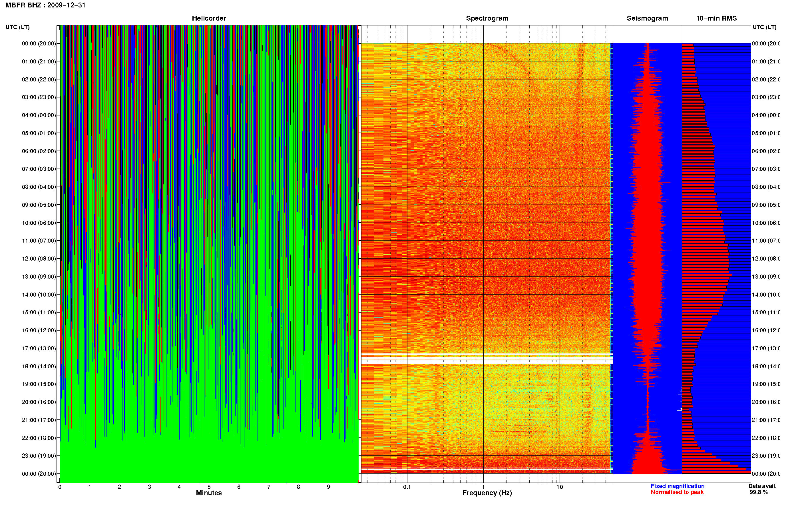Click the spectrogram plot area
The height and width of the screenshot is (508, 812).
point(487,258)
